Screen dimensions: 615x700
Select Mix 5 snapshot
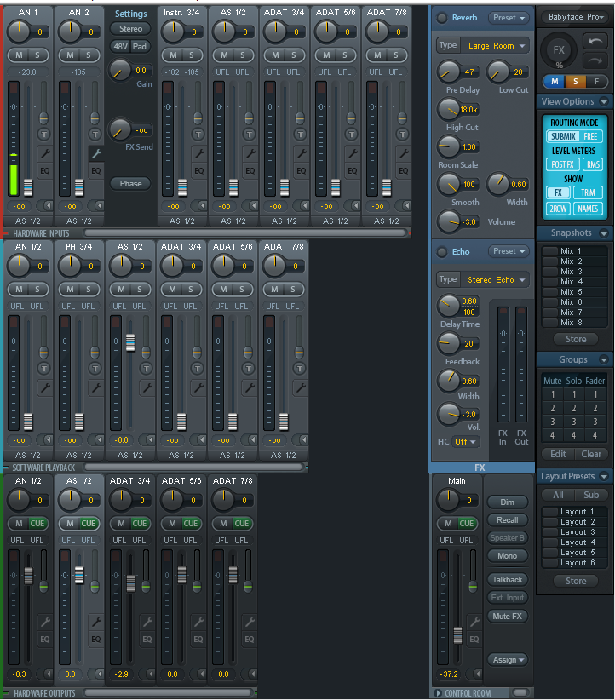pyautogui.click(x=574, y=292)
